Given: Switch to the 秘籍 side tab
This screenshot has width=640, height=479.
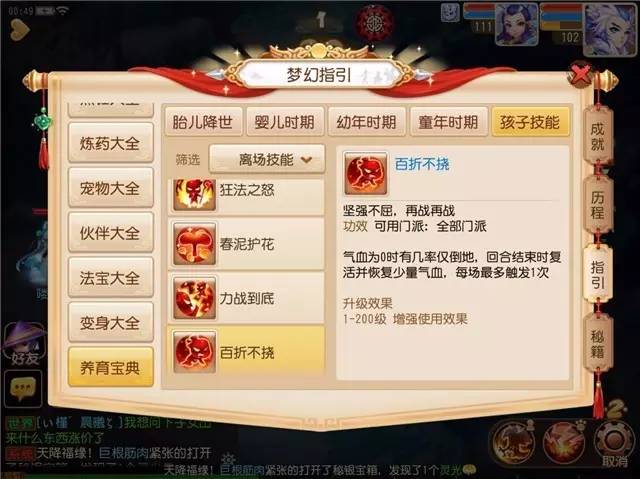Looking at the screenshot, I should [x=598, y=343].
